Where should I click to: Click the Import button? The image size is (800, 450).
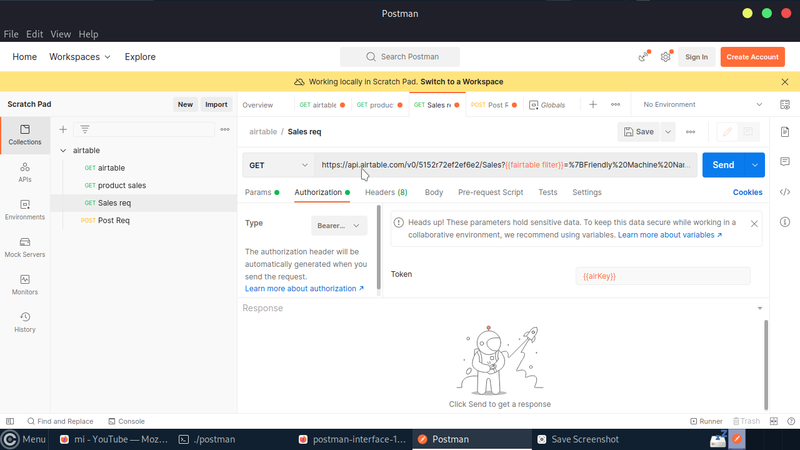pyautogui.click(x=216, y=104)
